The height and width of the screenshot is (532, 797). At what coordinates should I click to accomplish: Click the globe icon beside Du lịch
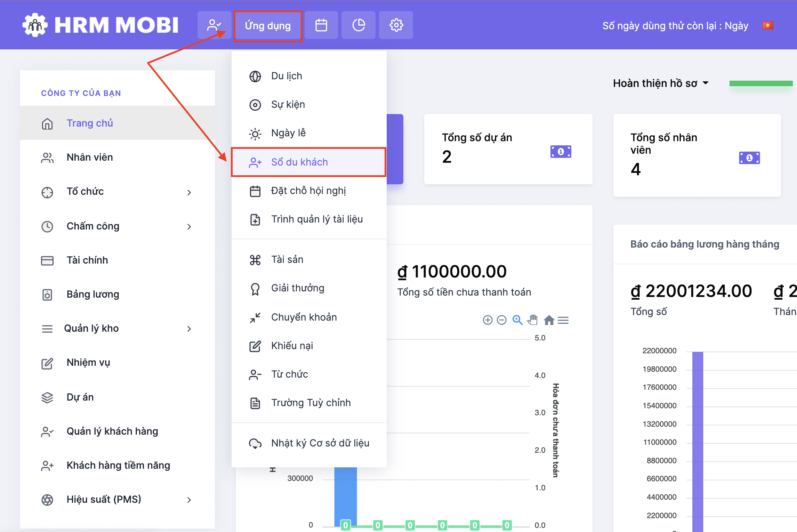click(x=255, y=76)
